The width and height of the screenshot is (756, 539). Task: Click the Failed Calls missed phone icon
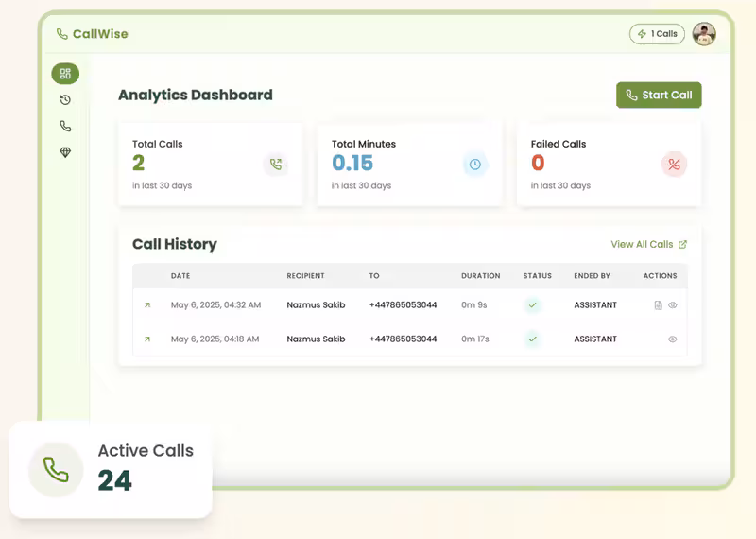coord(674,165)
